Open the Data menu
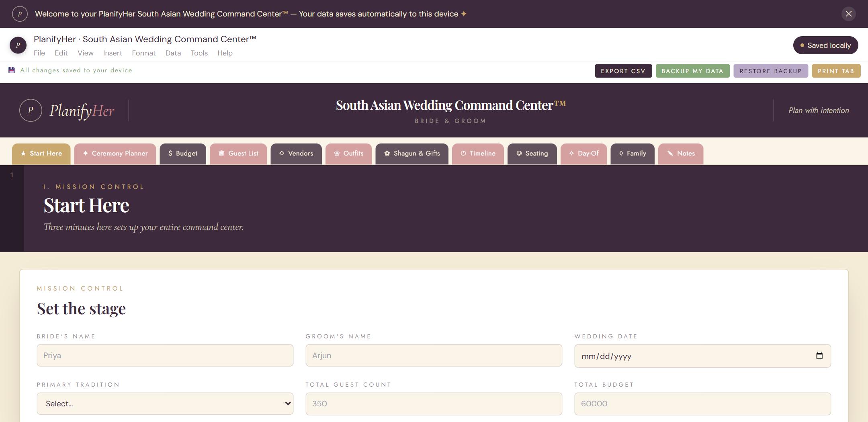 click(173, 53)
